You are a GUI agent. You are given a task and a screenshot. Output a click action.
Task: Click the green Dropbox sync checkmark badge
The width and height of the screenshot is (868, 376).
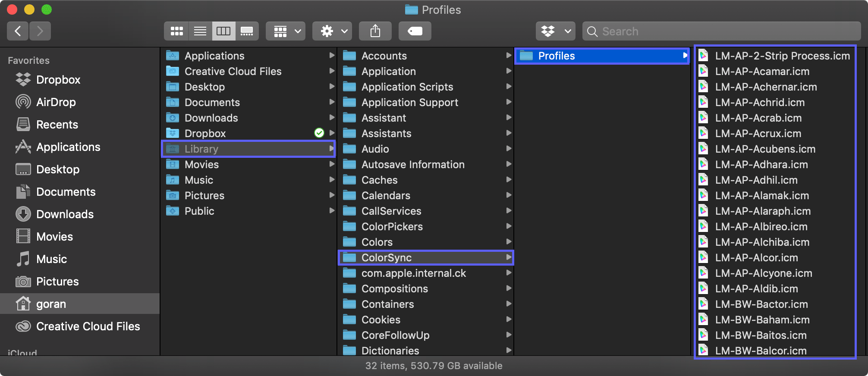(x=319, y=133)
